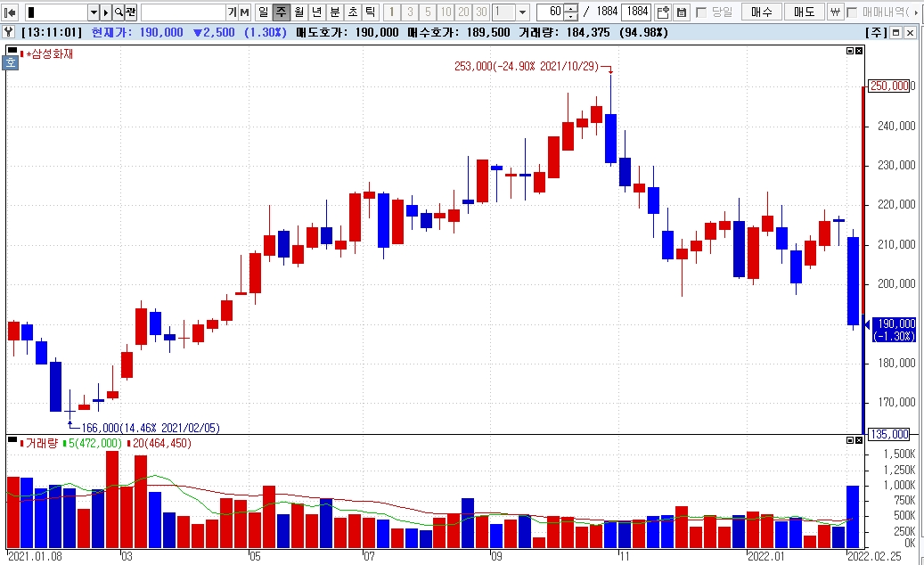
Task: Click the 매수 (buy) button
Action: point(762,12)
